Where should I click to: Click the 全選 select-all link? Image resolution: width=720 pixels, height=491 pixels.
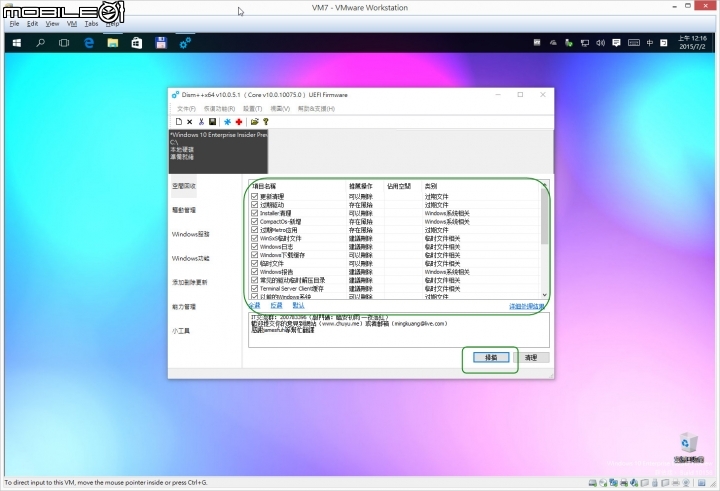(254, 305)
